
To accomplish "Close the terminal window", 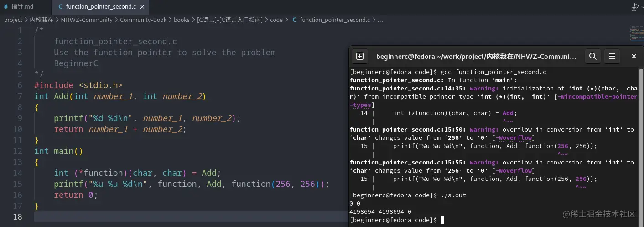I will (x=634, y=57).
